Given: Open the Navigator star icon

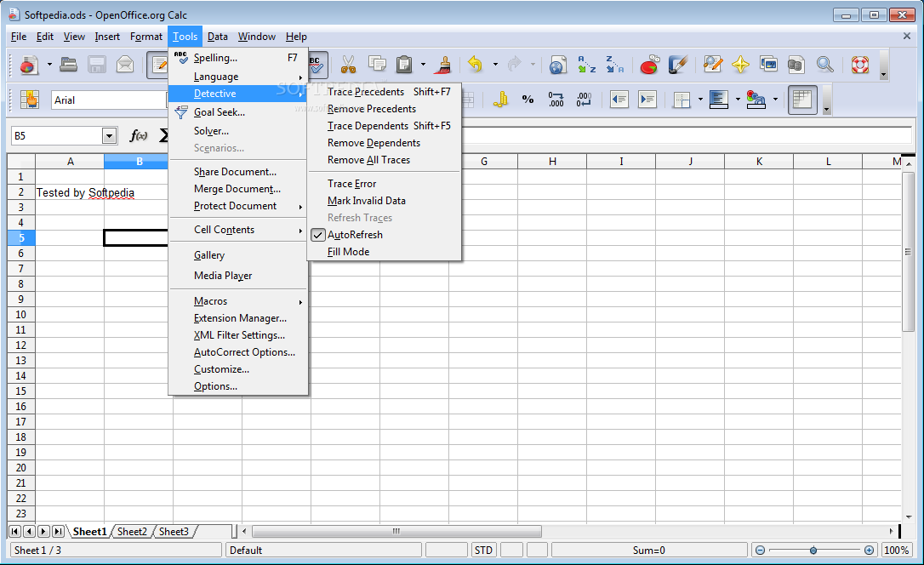Looking at the screenshot, I should pos(741,64).
